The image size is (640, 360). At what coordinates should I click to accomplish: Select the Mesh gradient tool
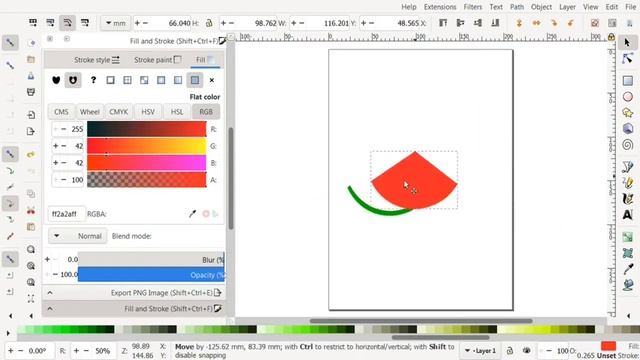tap(628, 253)
